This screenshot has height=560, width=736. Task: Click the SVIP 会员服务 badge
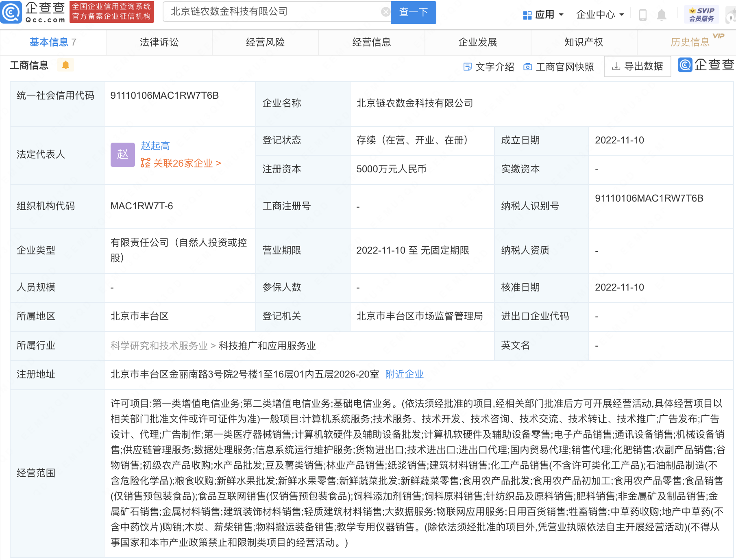pos(701,15)
